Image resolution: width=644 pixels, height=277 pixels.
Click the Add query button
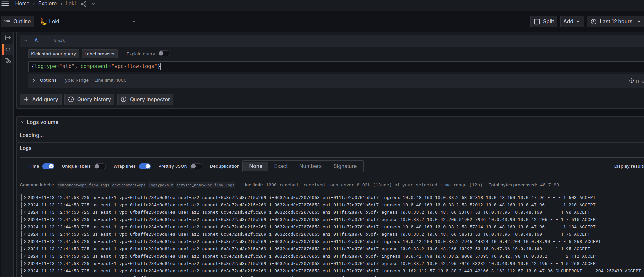pyautogui.click(x=41, y=99)
